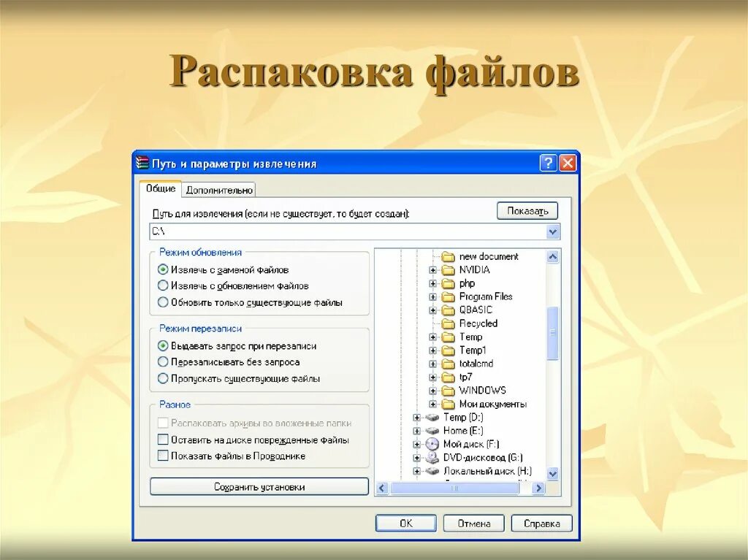
Task: Click the folder tree vertical scrollbar thumb
Action: point(552,333)
